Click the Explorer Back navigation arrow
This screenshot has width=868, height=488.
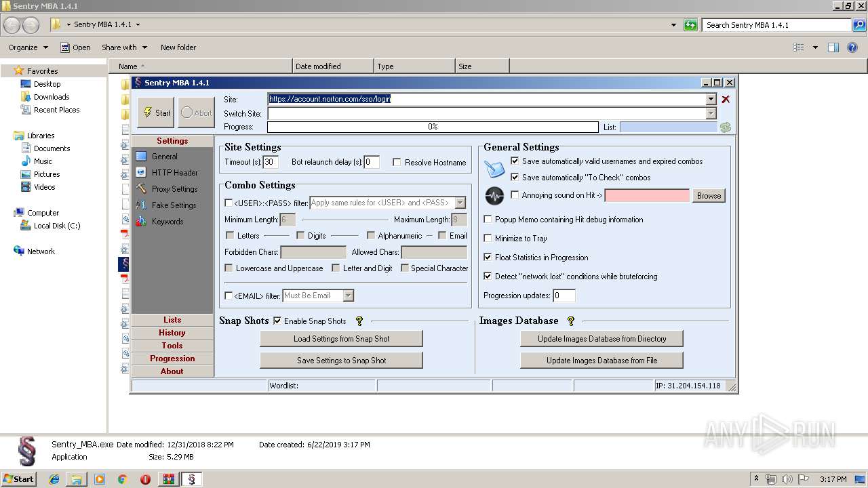coord(12,25)
